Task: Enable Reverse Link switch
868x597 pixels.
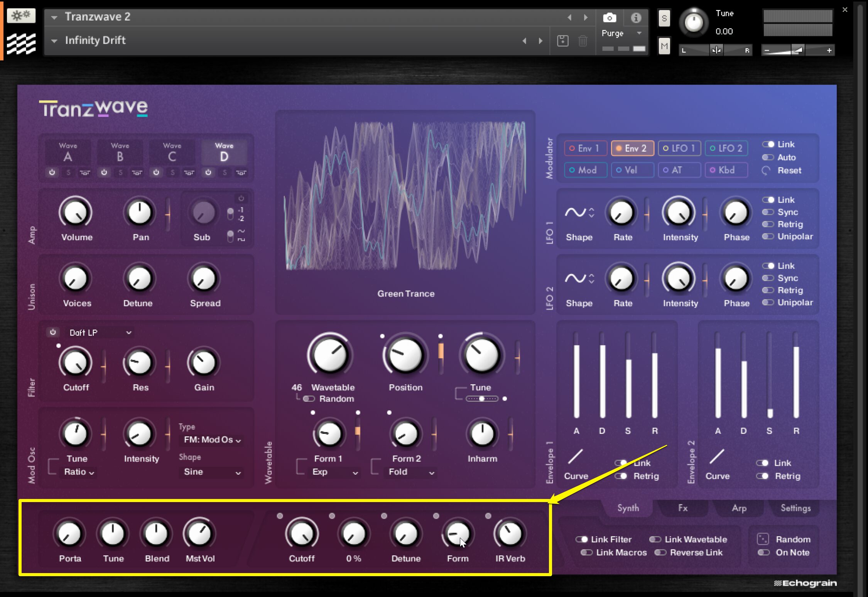Action: click(x=660, y=553)
